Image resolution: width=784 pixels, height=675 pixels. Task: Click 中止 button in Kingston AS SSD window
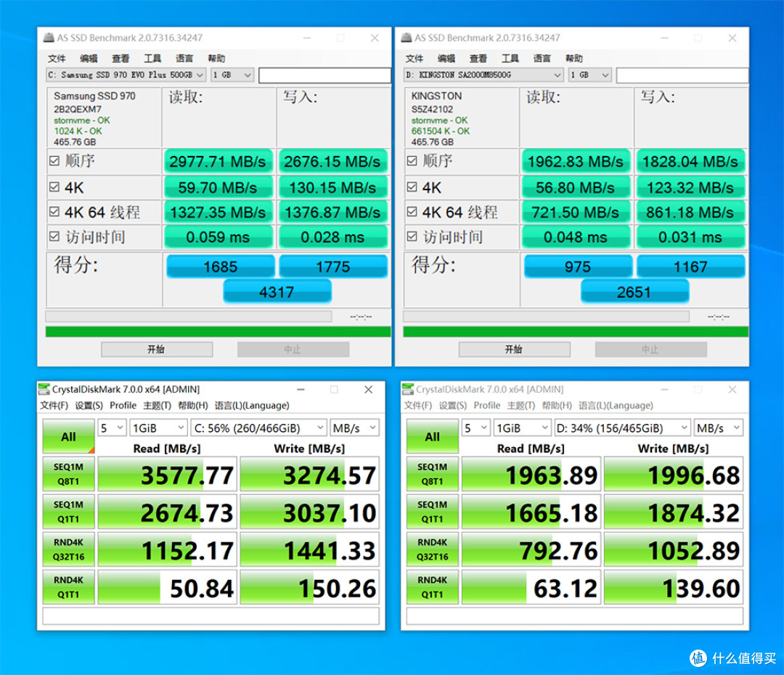click(651, 349)
